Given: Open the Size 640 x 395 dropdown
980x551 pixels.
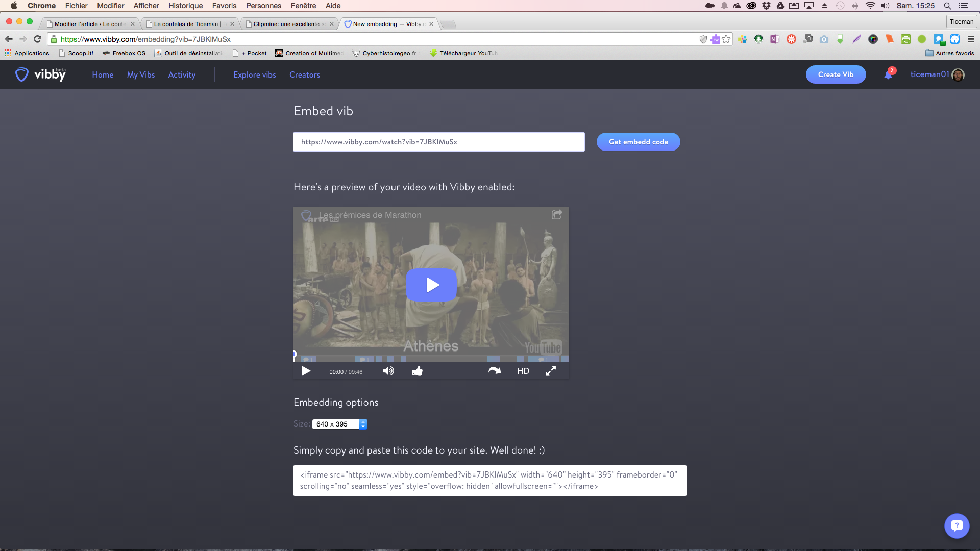Looking at the screenshot, I should 340,424.
